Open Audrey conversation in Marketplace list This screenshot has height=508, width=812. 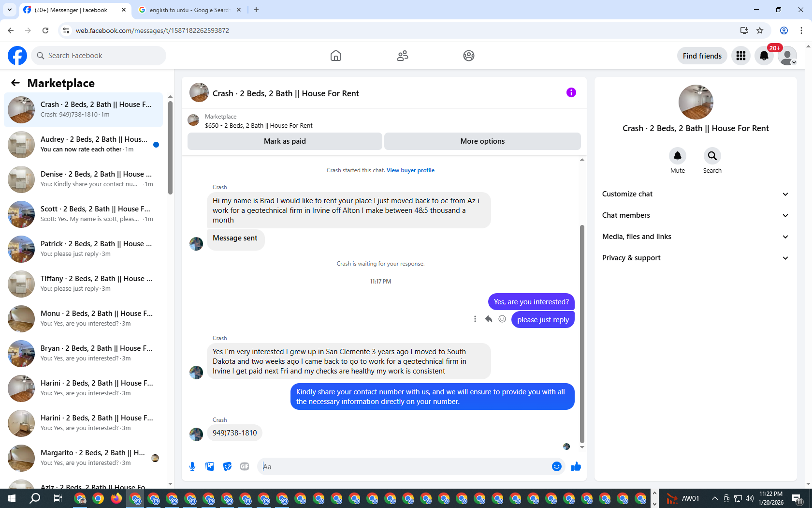(84, 145)
